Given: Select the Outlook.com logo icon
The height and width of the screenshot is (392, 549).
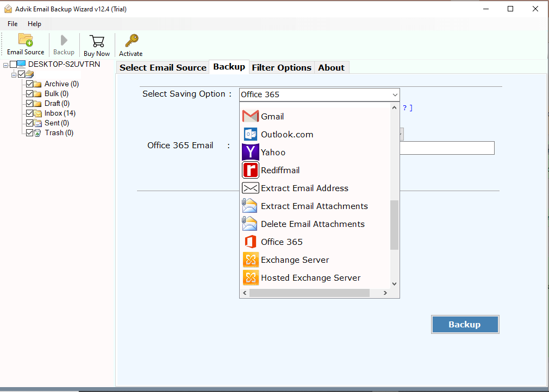Looking at the screenshot, I should 251,134.
